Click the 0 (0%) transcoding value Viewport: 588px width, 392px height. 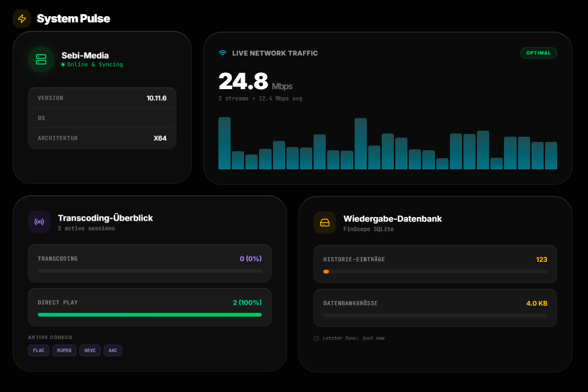pyautogui.click(x=251, y=259)
